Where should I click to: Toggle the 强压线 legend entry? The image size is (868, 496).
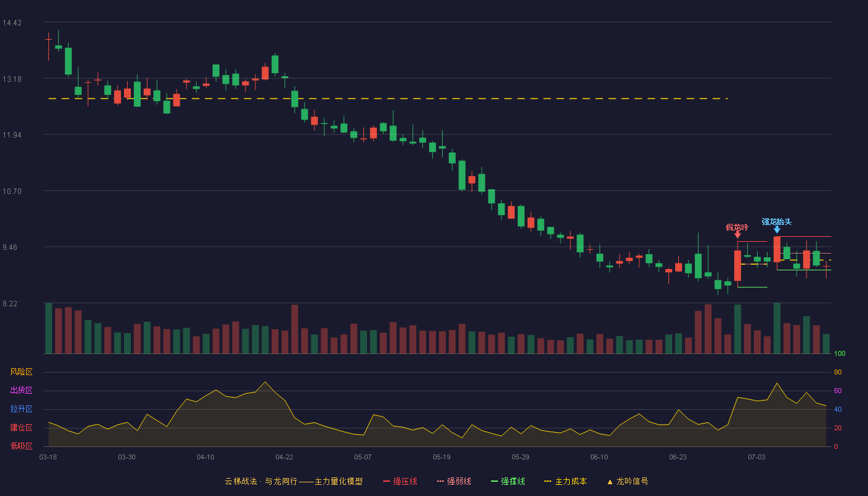400,481
